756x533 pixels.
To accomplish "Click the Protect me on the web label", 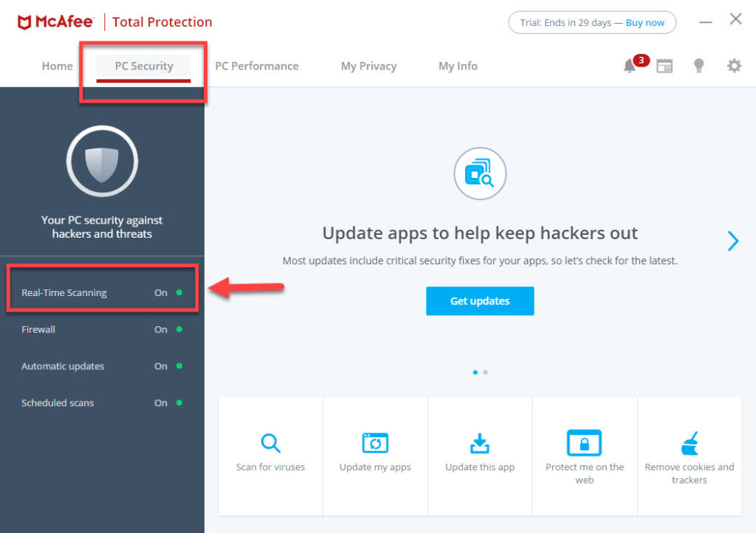I will click(x=585, y=473).
